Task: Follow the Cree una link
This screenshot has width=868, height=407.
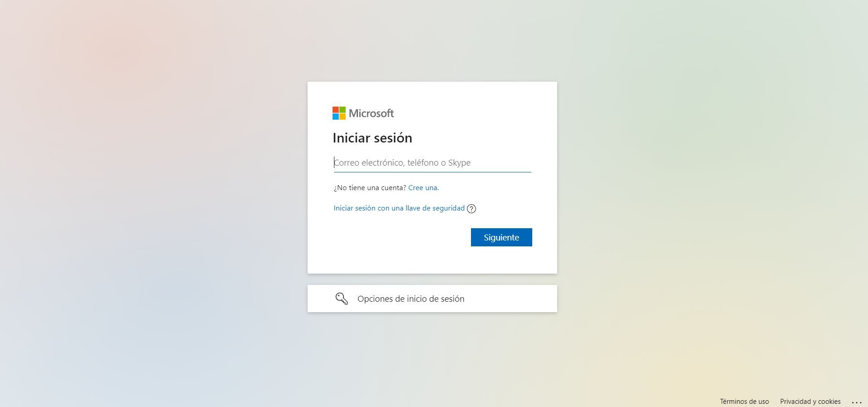Action: coord(423,188)
